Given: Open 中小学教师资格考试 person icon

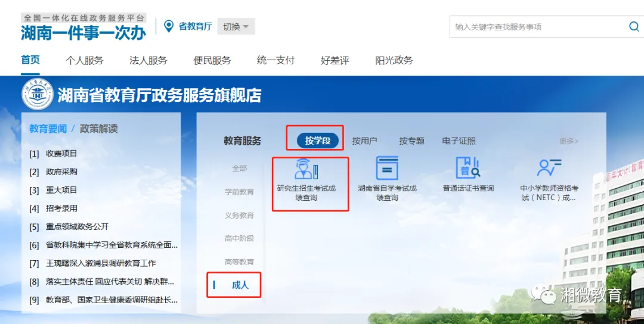Looking at the screenshot, I should coord(549,168).
